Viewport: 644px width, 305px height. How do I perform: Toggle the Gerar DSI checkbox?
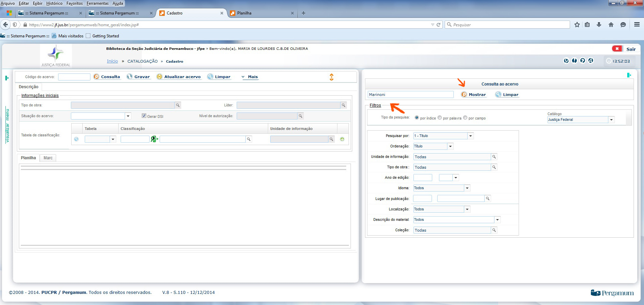point(144,116)
